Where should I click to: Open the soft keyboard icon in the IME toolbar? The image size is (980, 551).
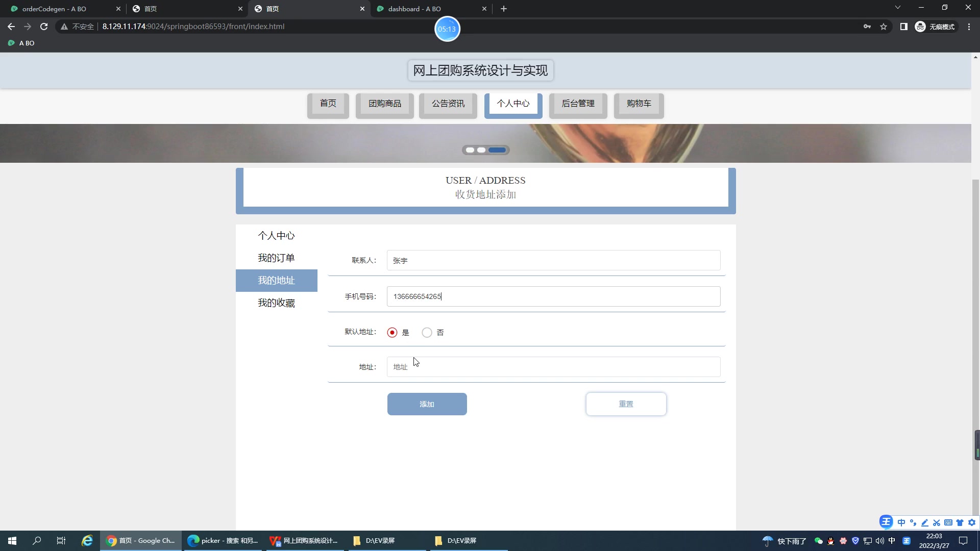948,523
